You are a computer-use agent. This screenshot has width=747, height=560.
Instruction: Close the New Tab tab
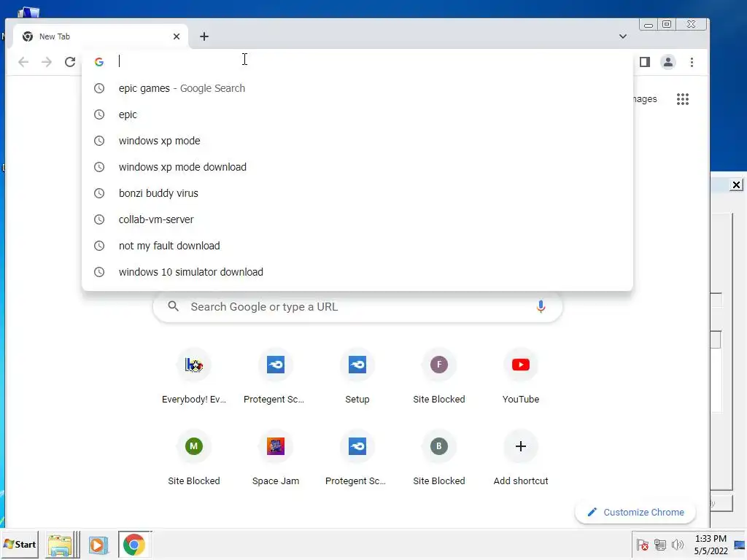177,36
